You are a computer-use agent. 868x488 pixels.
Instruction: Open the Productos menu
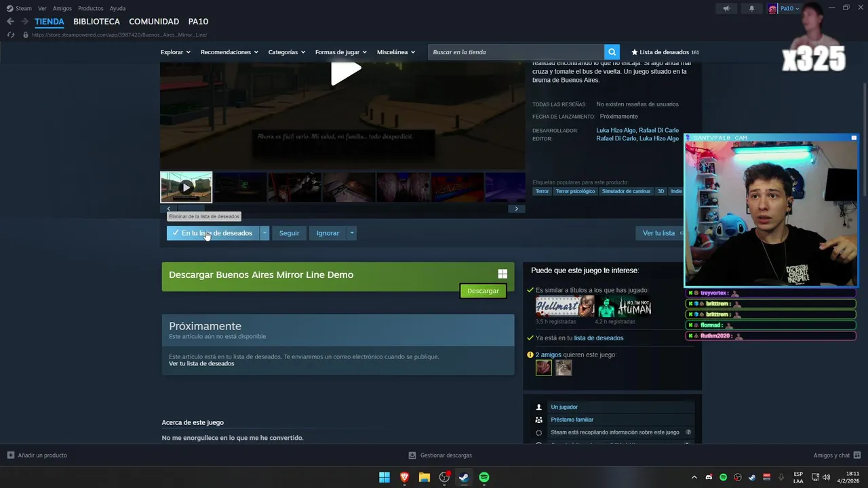91,8
